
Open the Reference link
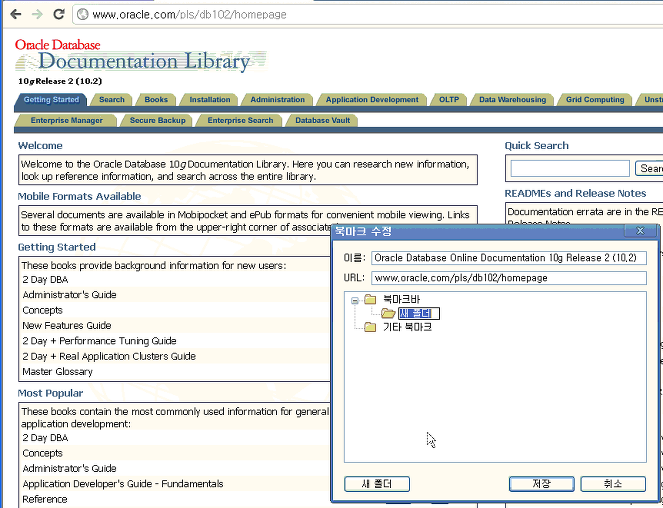pos(44,499)
